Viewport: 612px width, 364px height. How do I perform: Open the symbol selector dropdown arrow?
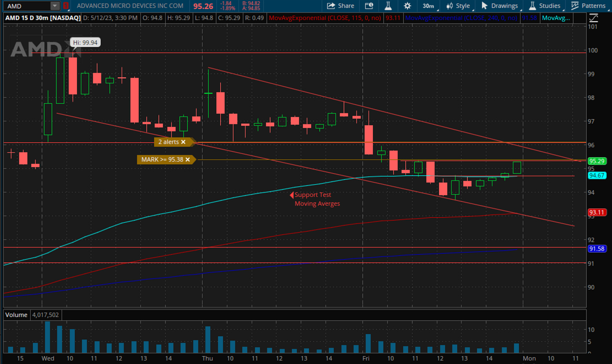click(55, 6)
